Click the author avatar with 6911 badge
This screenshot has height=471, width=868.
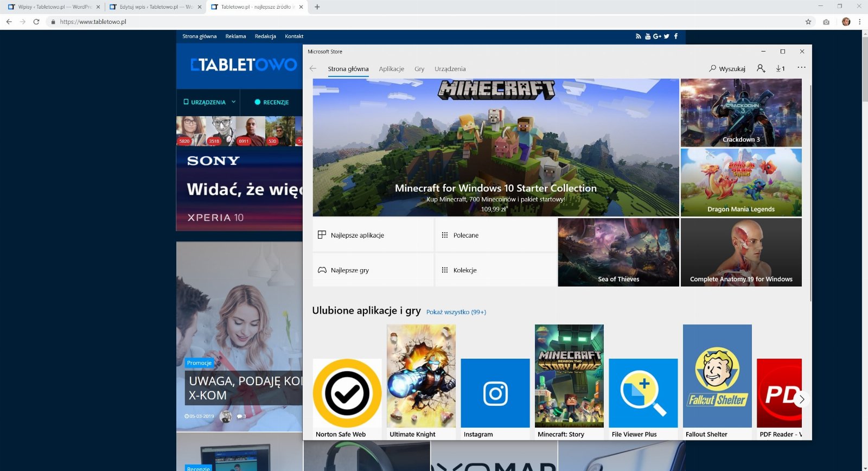click(251, 131)
